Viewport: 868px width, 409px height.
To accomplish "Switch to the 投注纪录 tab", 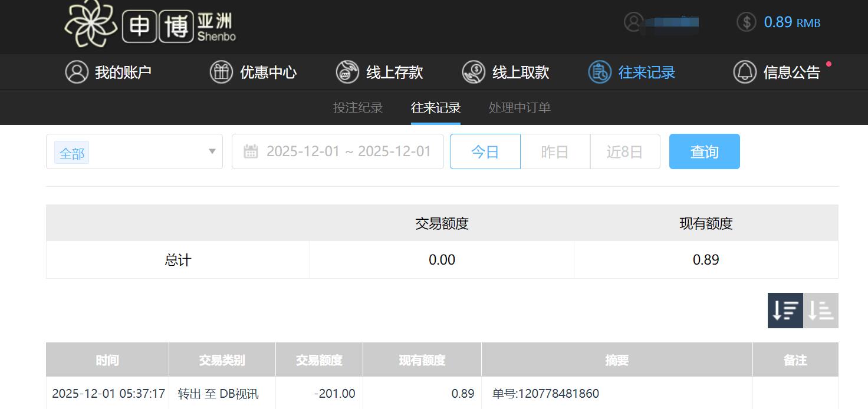I will tap(357, 108).
